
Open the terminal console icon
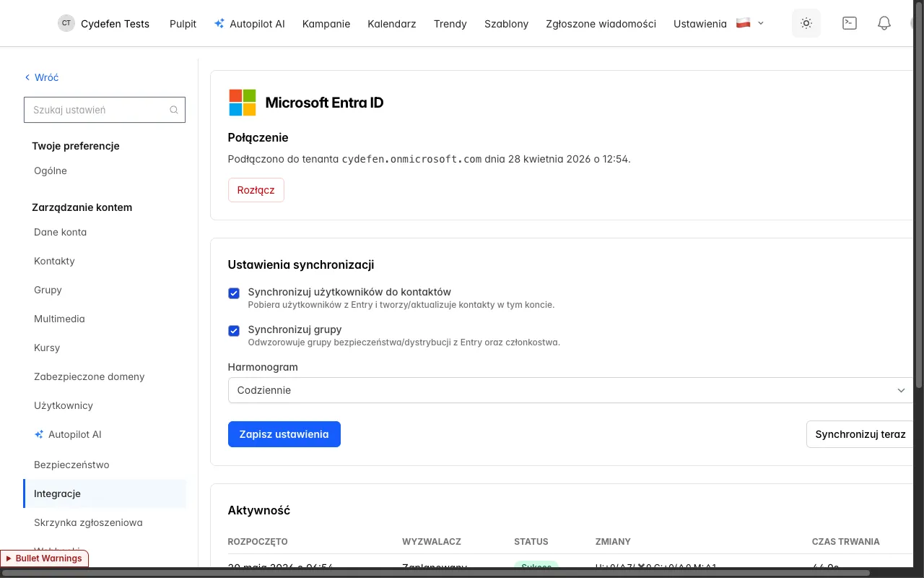coord(850,23)
